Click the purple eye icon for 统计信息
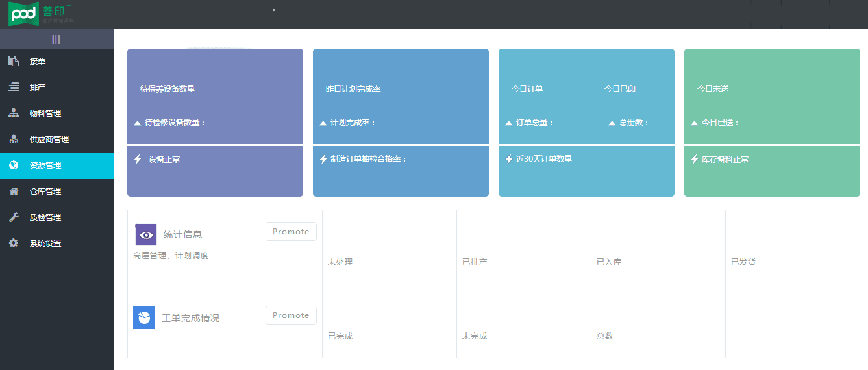Viewport: 868px width, 370px height. point(145,234)
